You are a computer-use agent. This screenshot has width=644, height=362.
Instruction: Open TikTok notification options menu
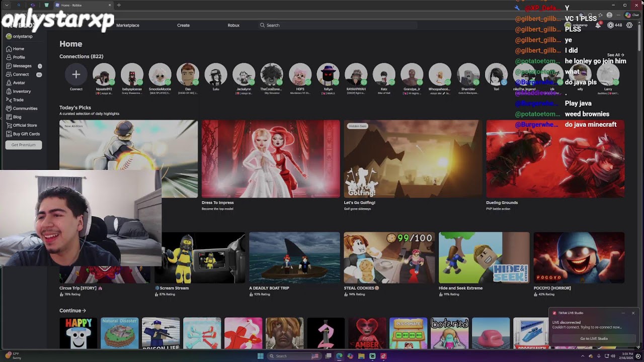(x=623, y=313)
